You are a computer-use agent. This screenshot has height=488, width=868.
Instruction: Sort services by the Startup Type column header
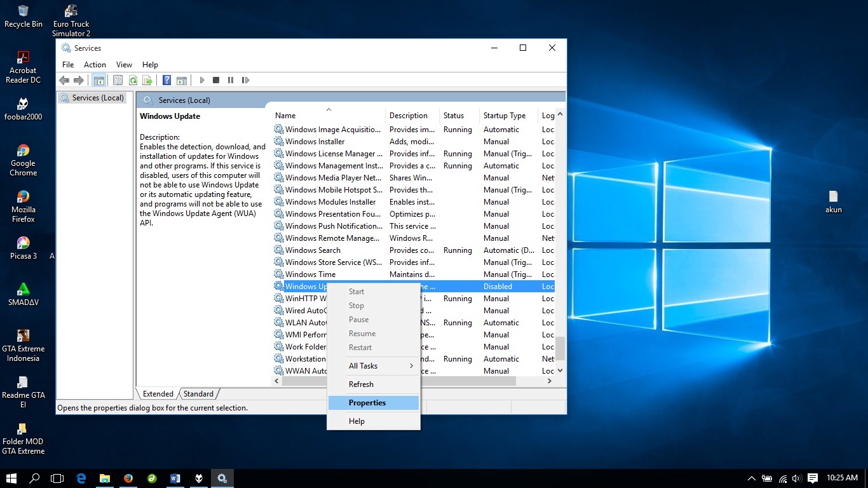tap(505, 116)
